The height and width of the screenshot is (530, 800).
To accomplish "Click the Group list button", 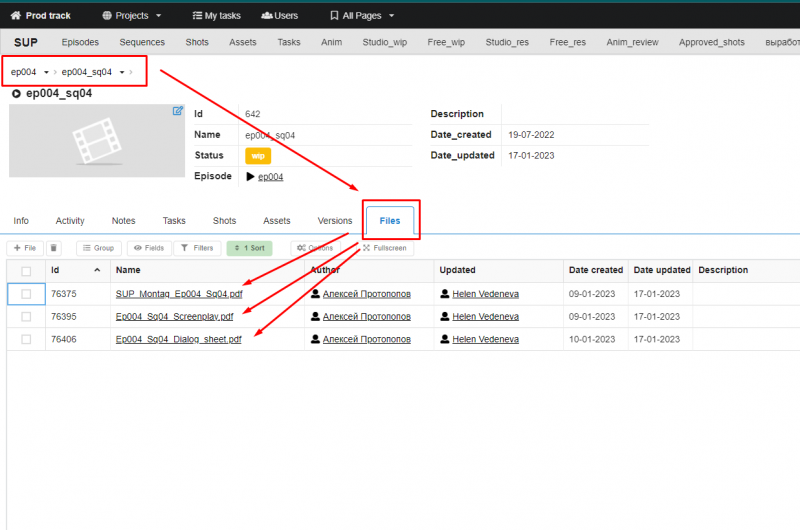I will point(98,248).
